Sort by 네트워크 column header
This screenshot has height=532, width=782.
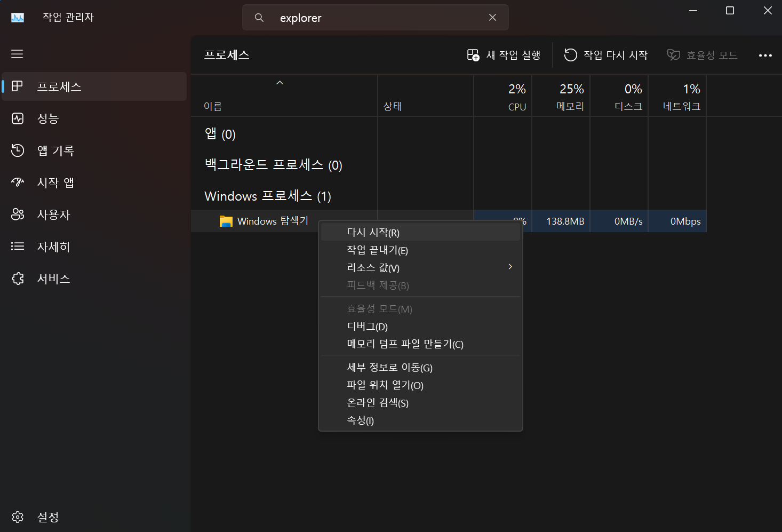coord(677,96)
